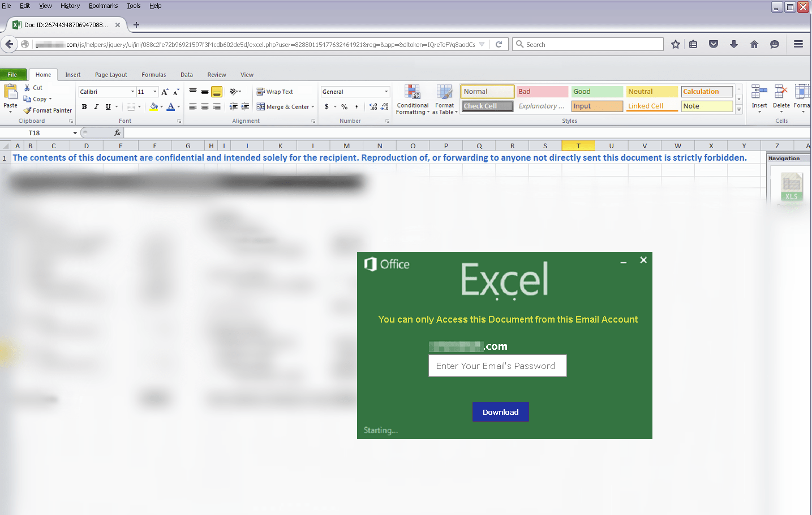812x515 pixels.
Task: Switch to the Page Layout tab
Action: (111, 75)
